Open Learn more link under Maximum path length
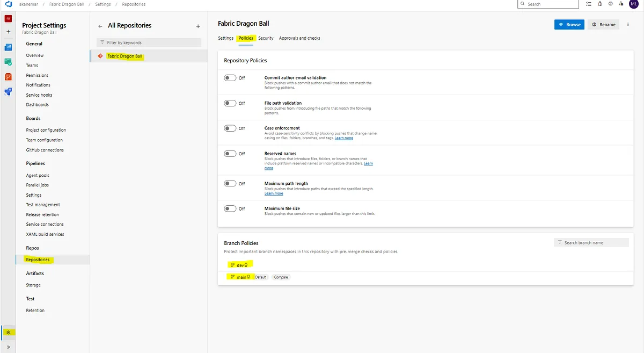The image size is (644, 353). (274, 193)
